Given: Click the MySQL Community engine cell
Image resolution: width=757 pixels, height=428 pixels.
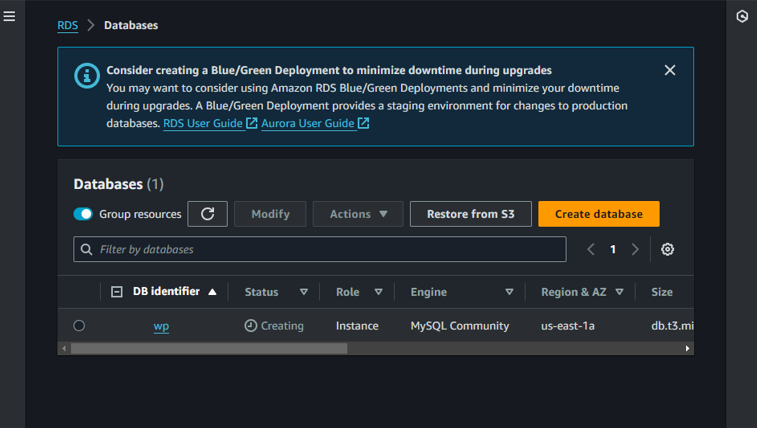Looking at the screenshot, I should (x=460, y=326).
